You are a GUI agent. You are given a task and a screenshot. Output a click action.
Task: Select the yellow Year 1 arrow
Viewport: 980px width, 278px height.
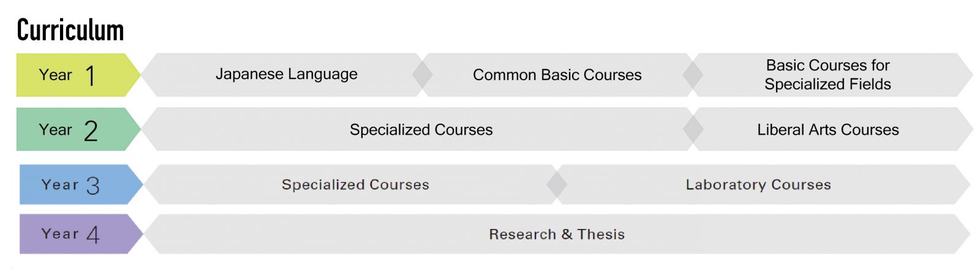coord(78,75)
